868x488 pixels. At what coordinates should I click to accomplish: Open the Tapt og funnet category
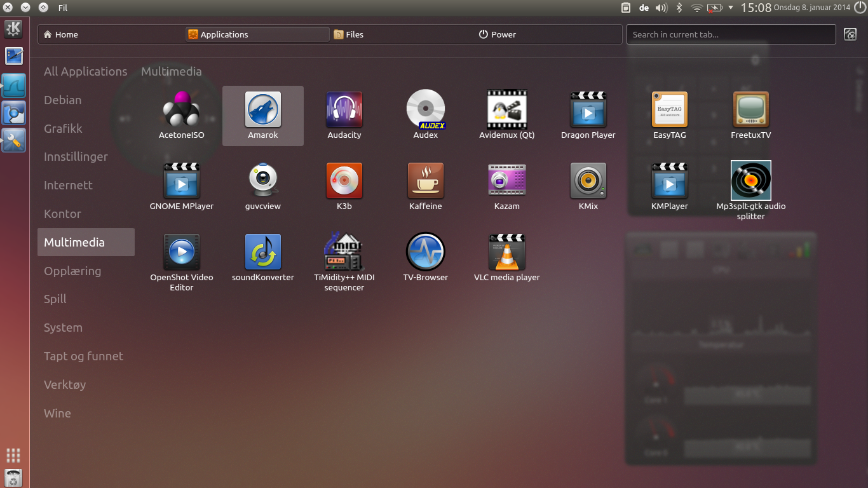click(86, 356)
